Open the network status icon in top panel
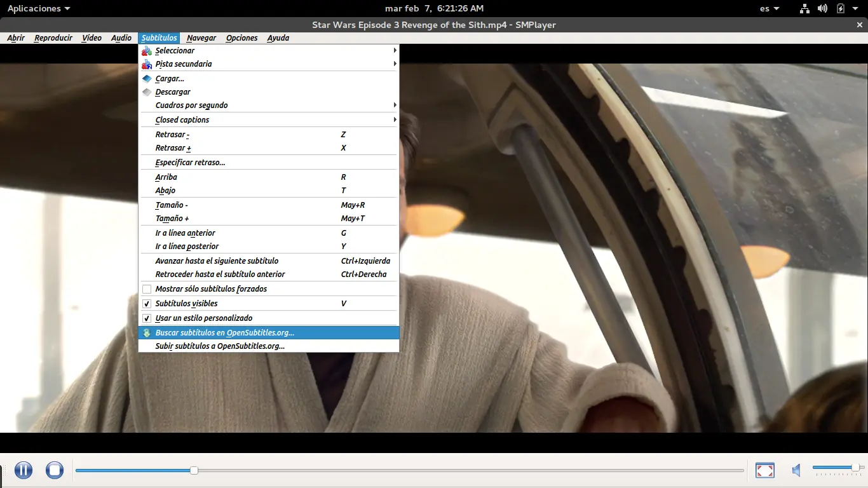The width and height of the screenshot is (868, 488). tap(804, 8)
